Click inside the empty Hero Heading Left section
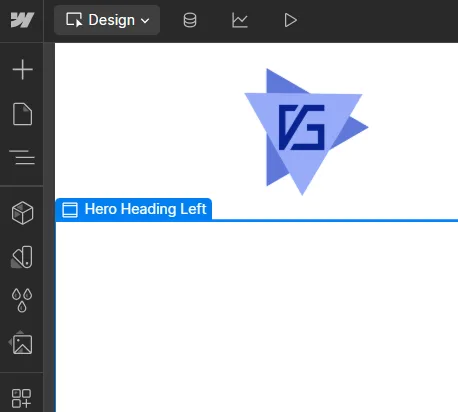Screen dimensions: 458x412 pyautogui.click(x=257, y=317)
